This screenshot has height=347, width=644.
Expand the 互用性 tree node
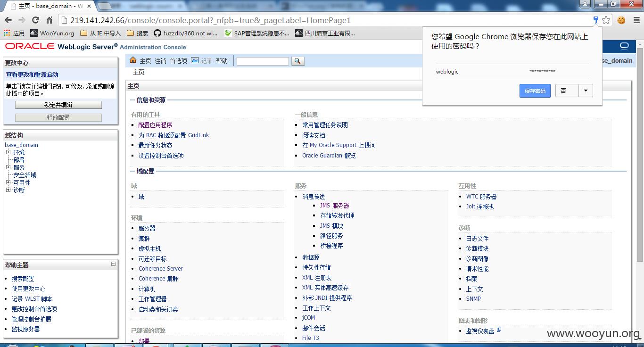coord(8,182)
